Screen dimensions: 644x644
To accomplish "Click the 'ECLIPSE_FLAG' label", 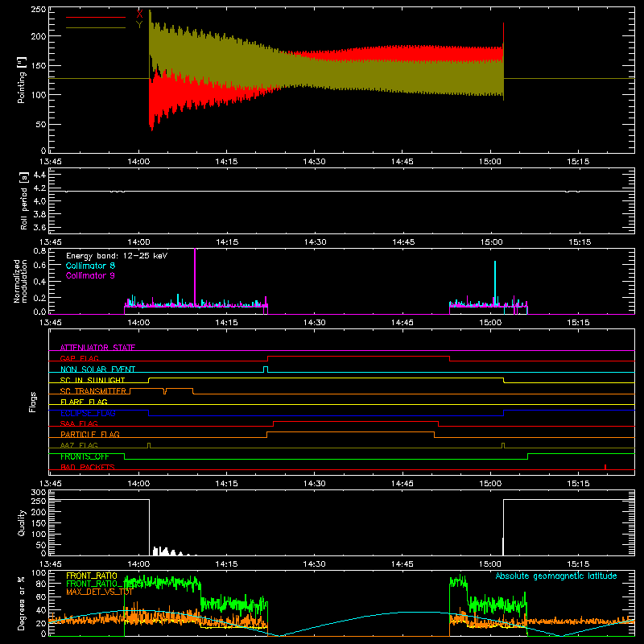I will [88, 413].
